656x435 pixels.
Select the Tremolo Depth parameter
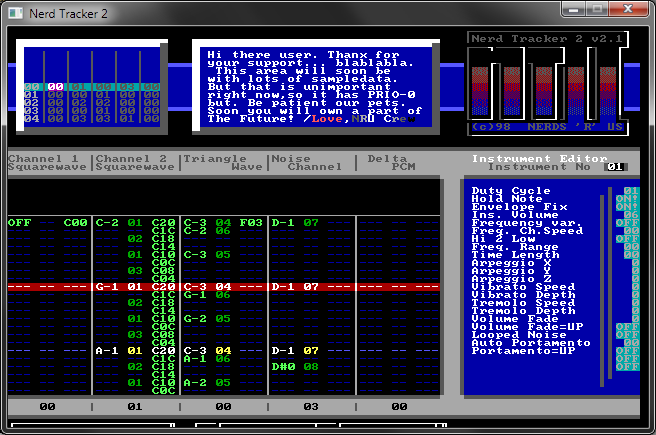click(523, 311)
